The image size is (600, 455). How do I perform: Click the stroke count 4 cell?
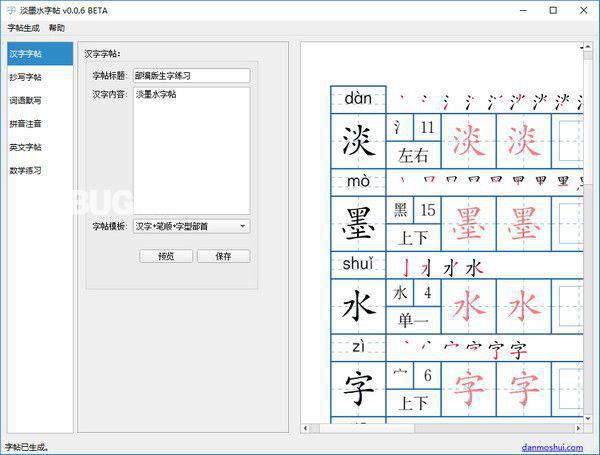tap(427, 293)
